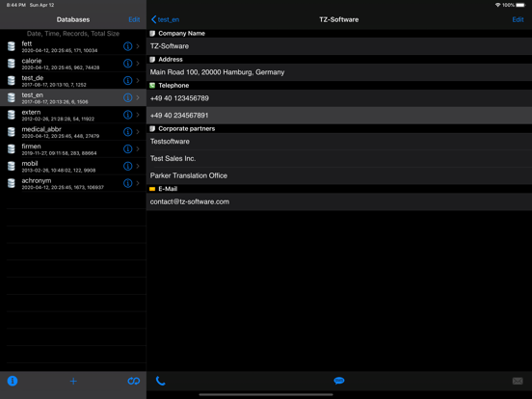The height and width of the screenshot is (399, 532).
Task: Tap the Main Road 100 address value
Action: (339, 72)
